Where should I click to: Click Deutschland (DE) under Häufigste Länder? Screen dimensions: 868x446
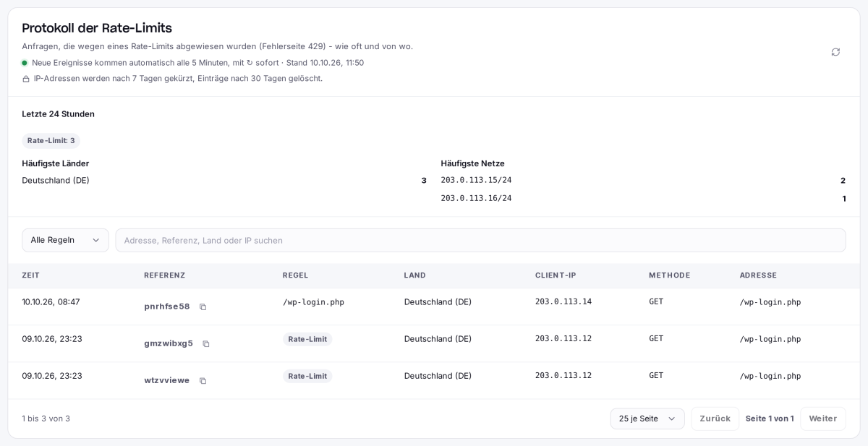(56, 180)
